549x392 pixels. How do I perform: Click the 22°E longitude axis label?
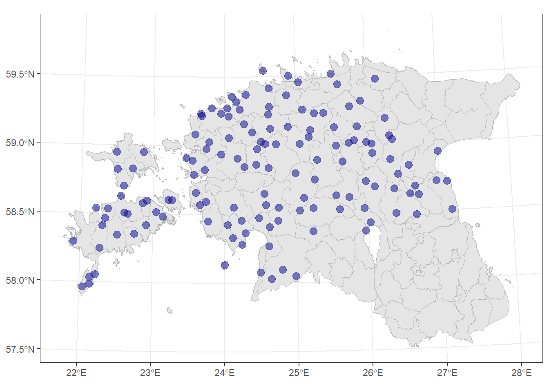[x=76, y=373]
